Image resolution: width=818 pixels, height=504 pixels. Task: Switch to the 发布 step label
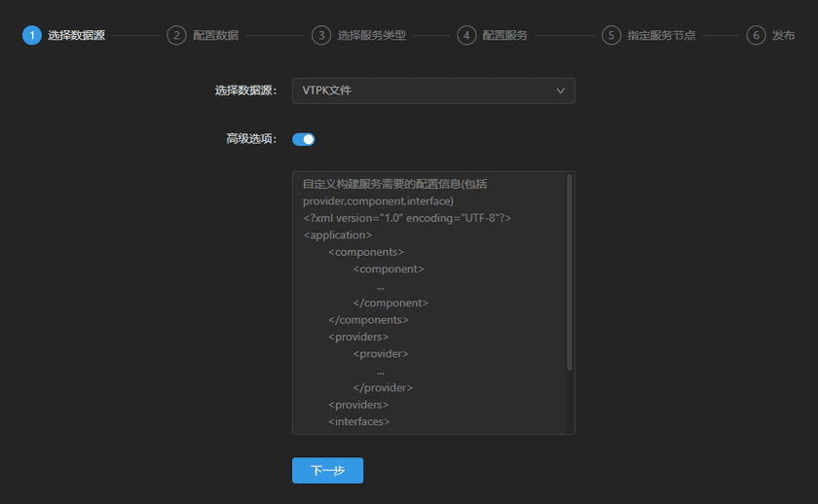[783, 35]
